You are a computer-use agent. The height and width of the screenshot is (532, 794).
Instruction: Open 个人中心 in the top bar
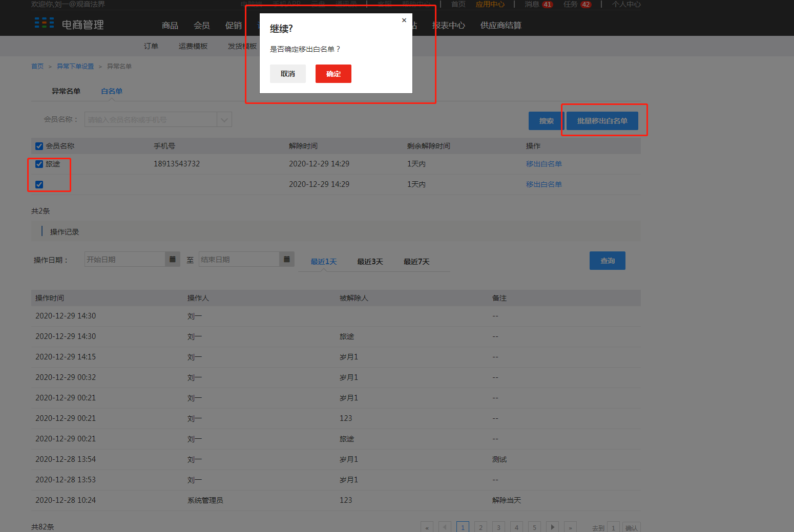tap(626, 4)
